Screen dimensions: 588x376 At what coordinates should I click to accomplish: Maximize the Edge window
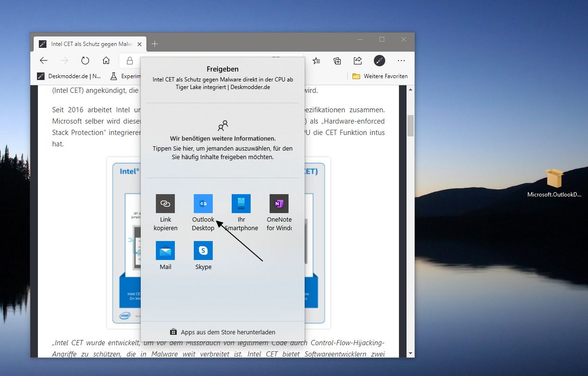coord(382,39)
